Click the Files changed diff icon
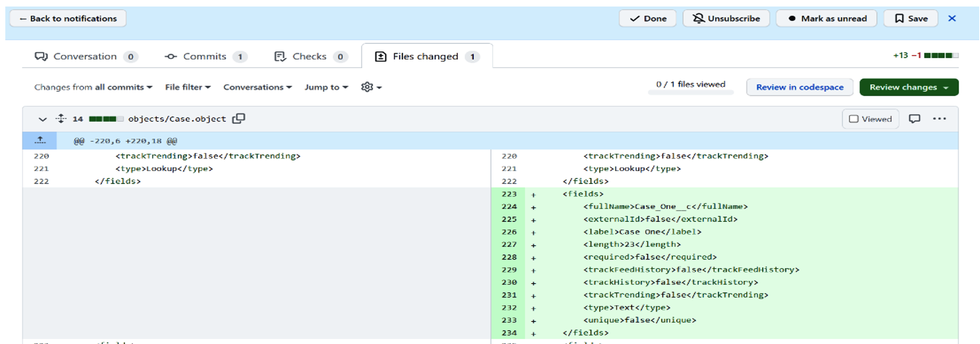 [x=380, y=56]
